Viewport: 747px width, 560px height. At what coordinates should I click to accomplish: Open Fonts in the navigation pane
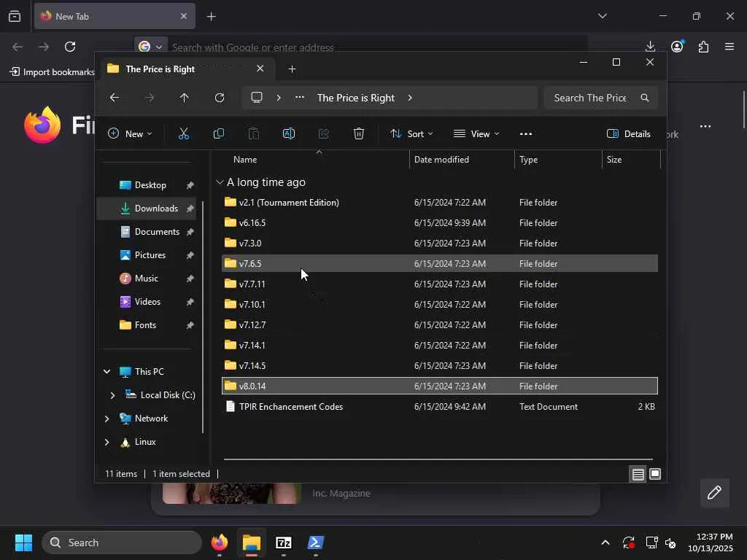[x=147, y=325]
